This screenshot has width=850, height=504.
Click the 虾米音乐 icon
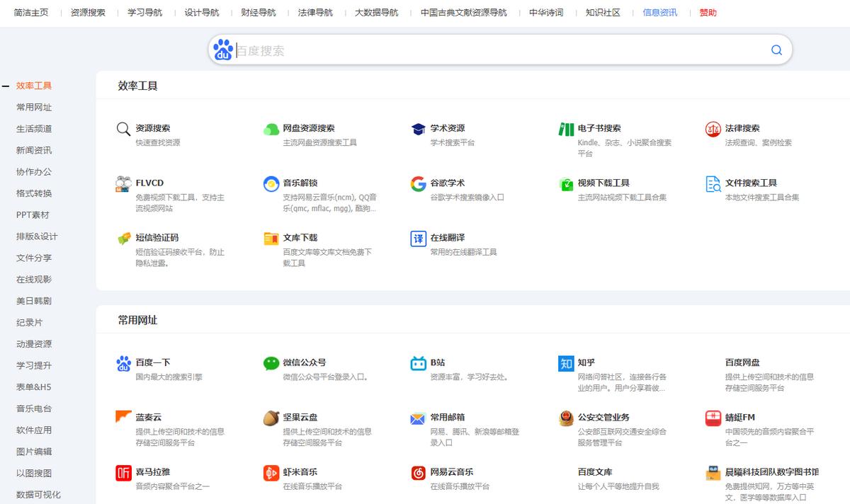click(270, 472)
